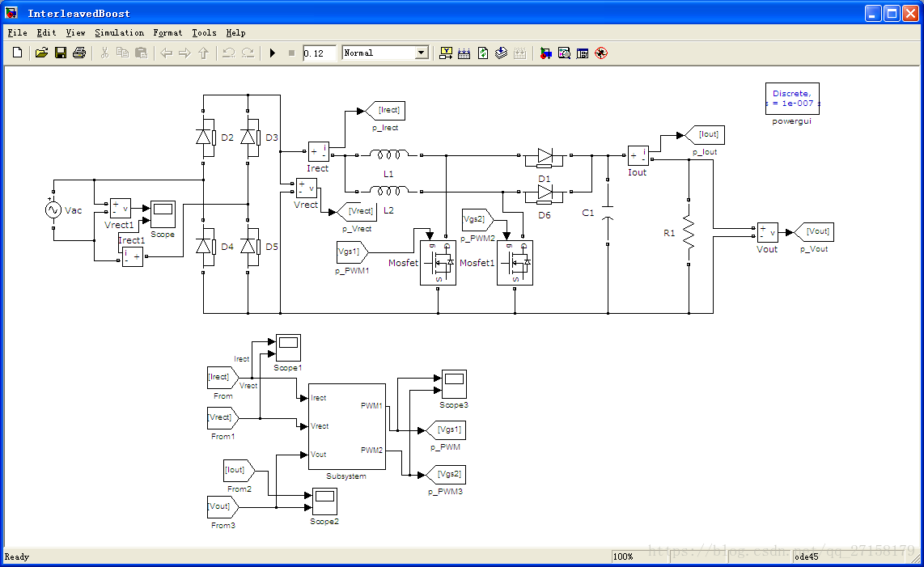Select the Vac AC voltage source block
The width and height of the screenshot is (924, 567).
click(53, 209)
